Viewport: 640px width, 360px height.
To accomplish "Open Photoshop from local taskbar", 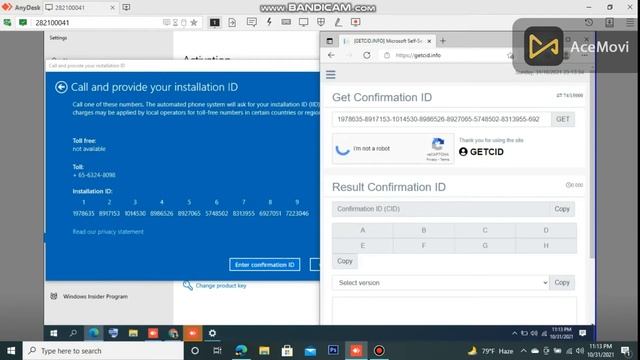I will 333,350.
